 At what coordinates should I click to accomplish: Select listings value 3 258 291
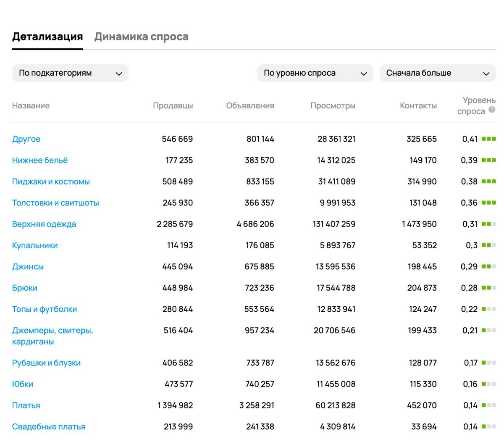[257, 405]
